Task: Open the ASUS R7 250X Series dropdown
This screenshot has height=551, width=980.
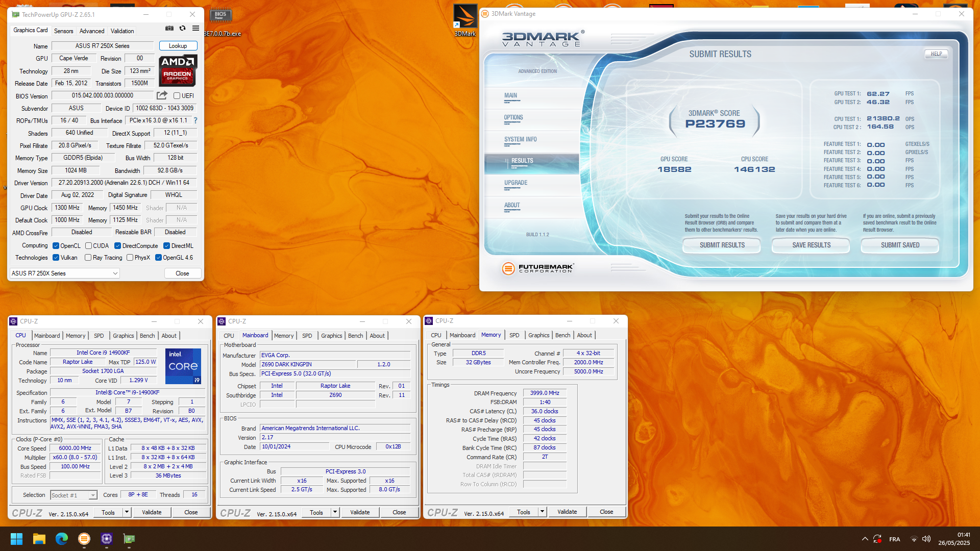Action: pyautogui.click(x=65, y=273)
